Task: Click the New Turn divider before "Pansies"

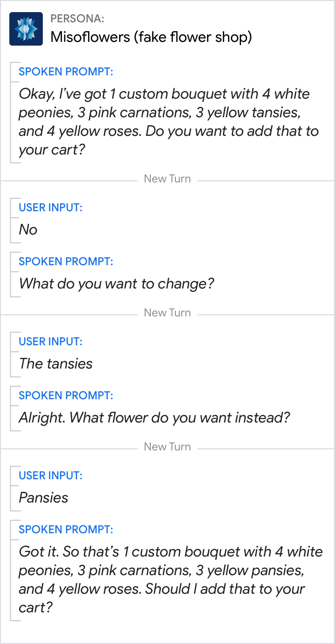Action: (x=167, y=447)
